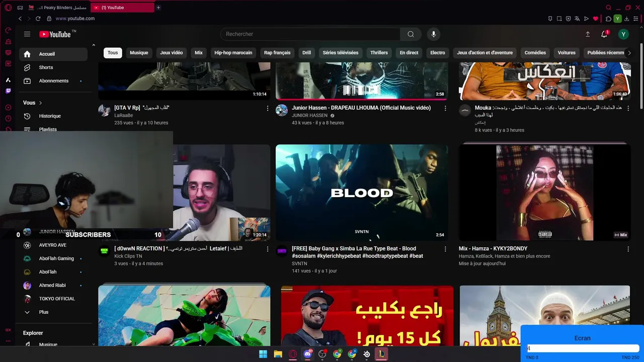Viewport: 644px width, 362px height.
Task: Select the En direct chip
Action: tap(409, 53)
